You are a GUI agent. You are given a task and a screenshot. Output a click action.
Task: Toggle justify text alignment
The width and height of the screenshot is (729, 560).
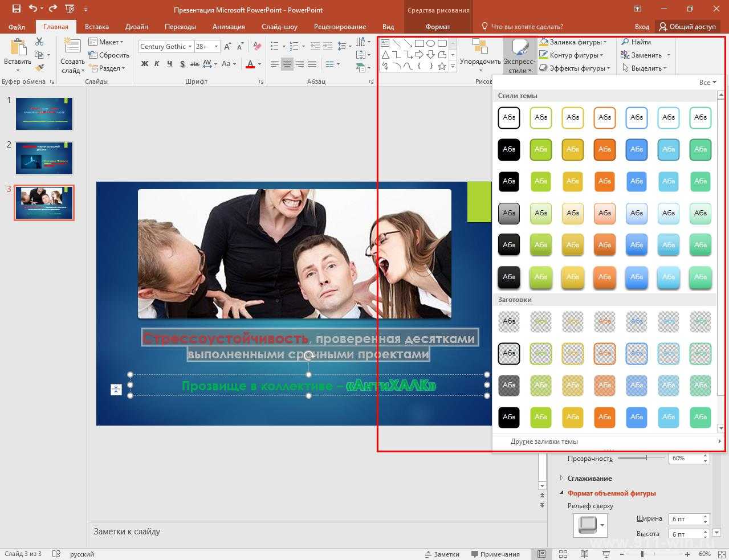[x=312, y=64]
